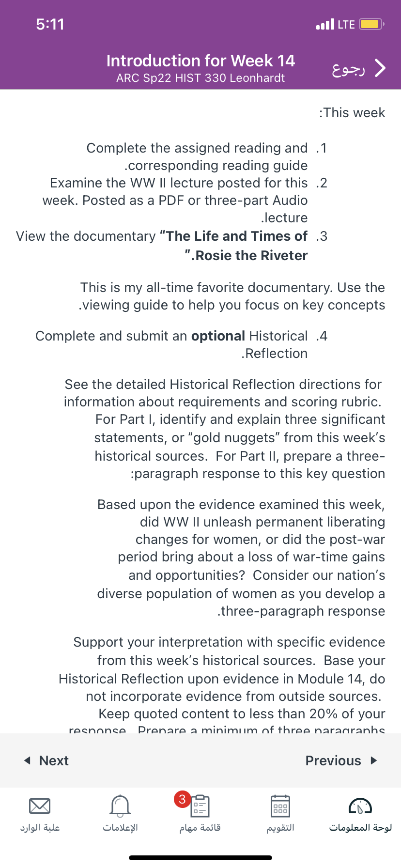Open the to-do list clipboard icon
Screen dimensions: 401x868
200,806
